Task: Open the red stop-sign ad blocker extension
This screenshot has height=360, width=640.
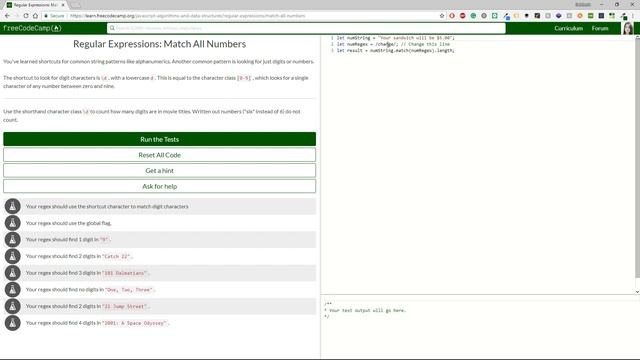Action: (462, 16)
